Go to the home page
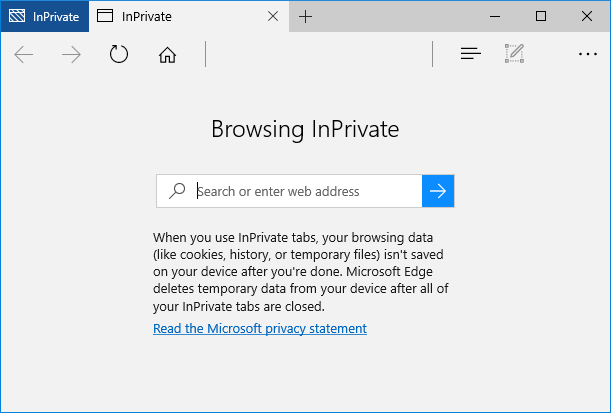The height and width of the screenshot is (413, 611). (167, 54)
